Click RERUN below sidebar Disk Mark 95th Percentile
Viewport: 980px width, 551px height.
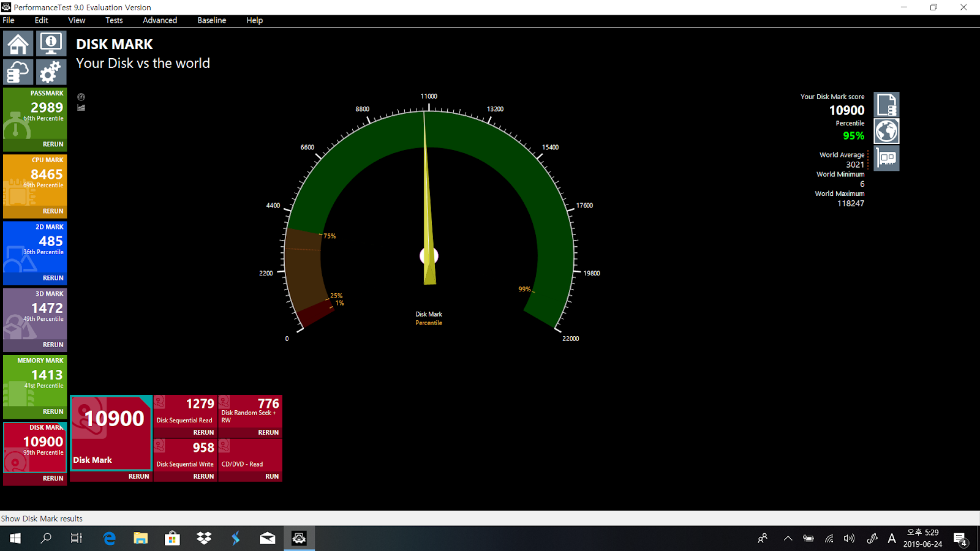tap(53, 479)
